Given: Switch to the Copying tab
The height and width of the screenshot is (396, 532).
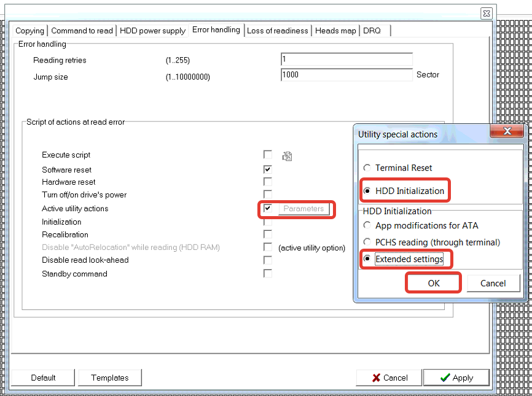Looking at the screenshot, I should click(x=29, y=31).
